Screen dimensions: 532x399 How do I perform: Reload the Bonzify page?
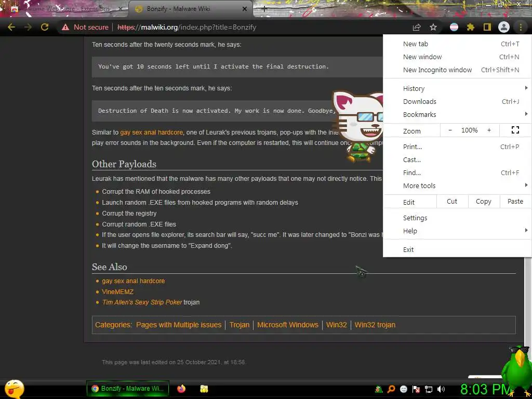click(x=45, y=27)
